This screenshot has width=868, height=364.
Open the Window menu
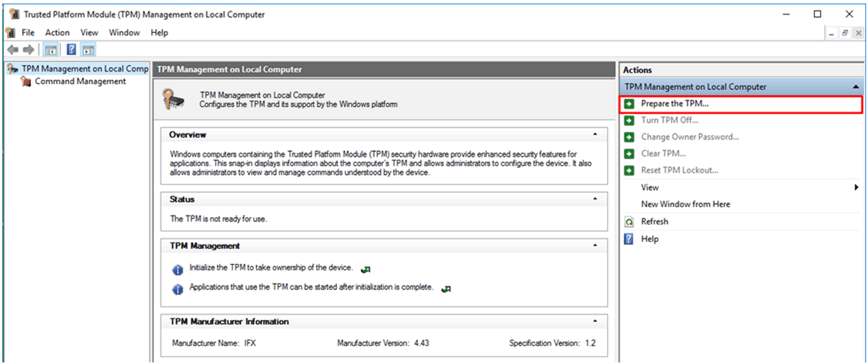pyautogui.click(x=124, y=33)
